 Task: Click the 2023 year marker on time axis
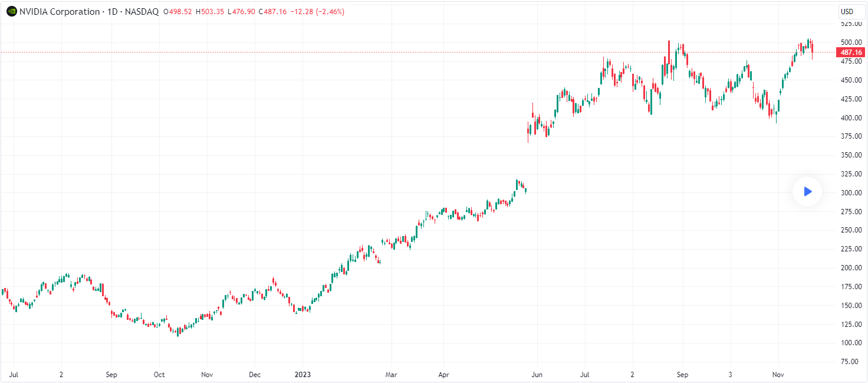pos(303,374)
